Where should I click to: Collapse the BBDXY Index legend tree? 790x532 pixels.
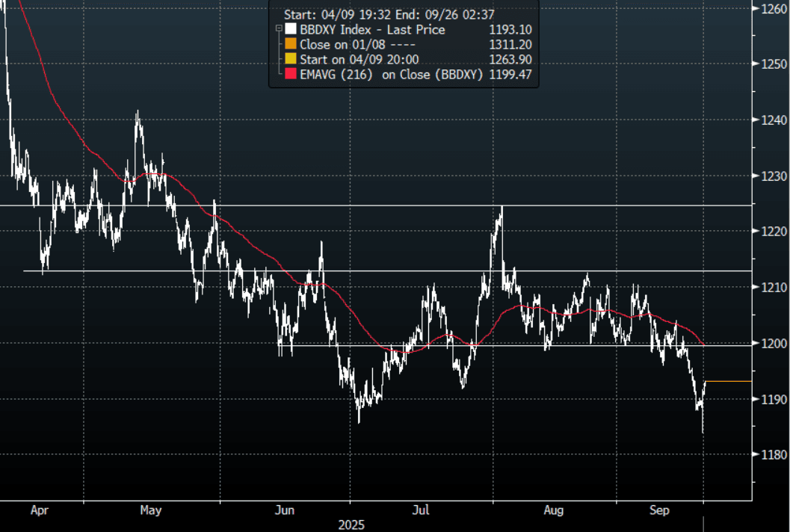(x=278, y=30)
